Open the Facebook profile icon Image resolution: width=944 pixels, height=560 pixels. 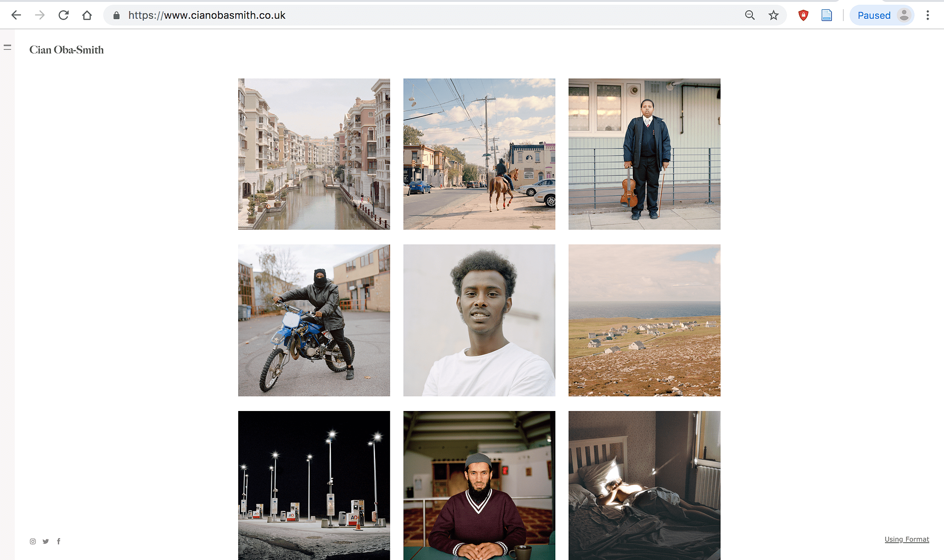[58, 541]
